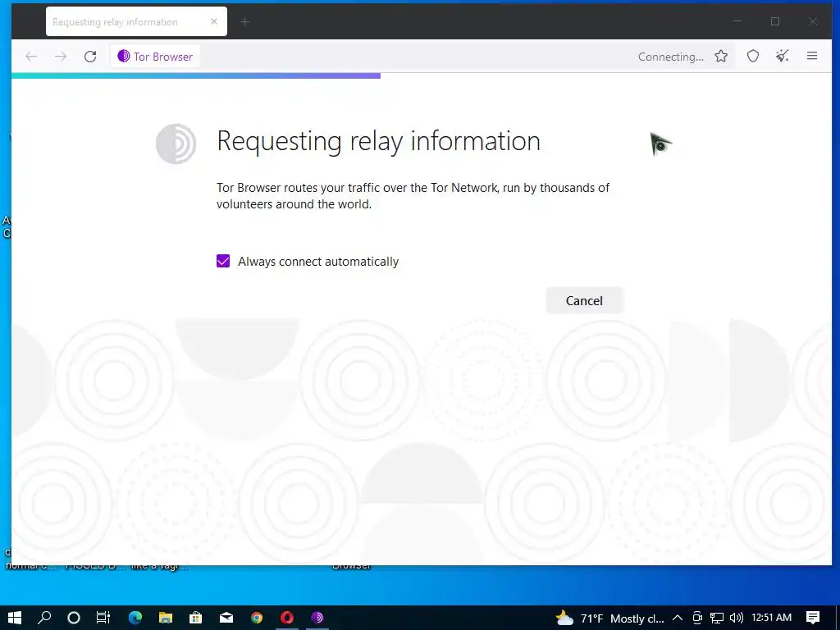Open the shield security level icon

tap(753, 57)
